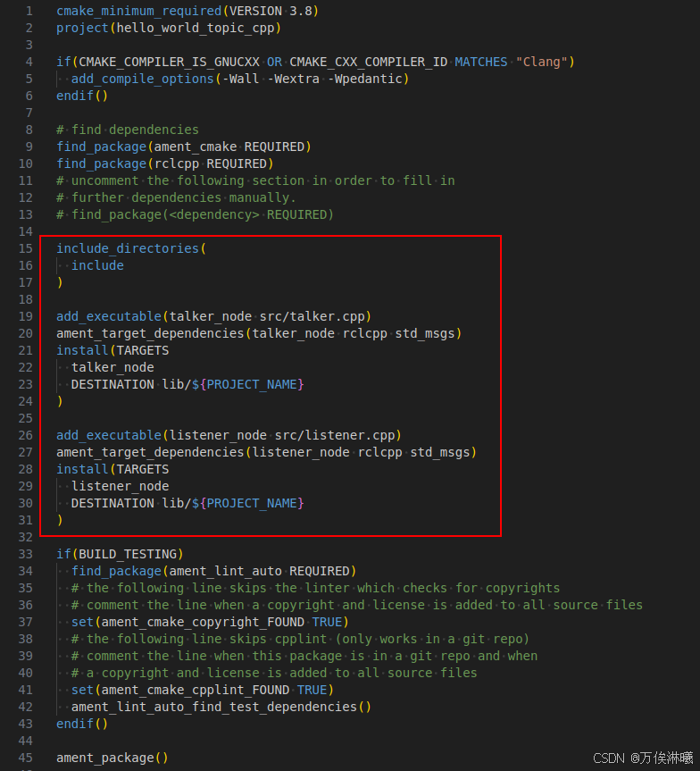The image size is (700, 771).
Task: Click "ament_lint_auto REQUIRED" on line 34
Action: (x=259, y=572)
